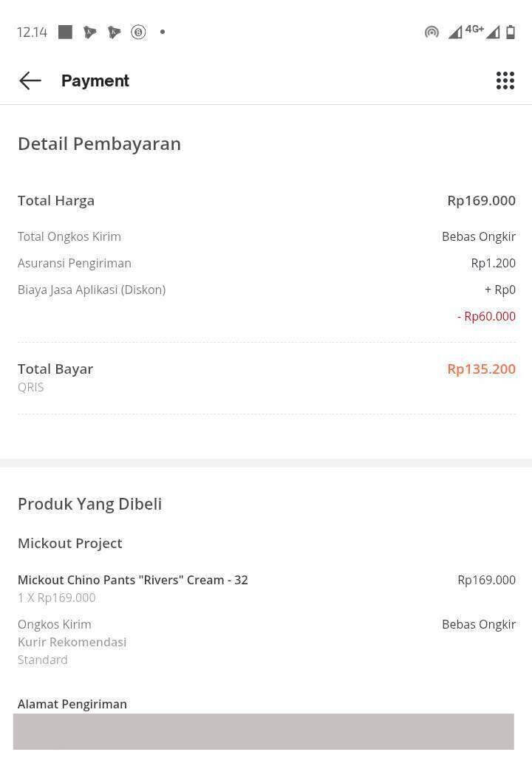The image size is (532, 766).
Task: Tap the circled coin notification icon
Action: (138, 32)
